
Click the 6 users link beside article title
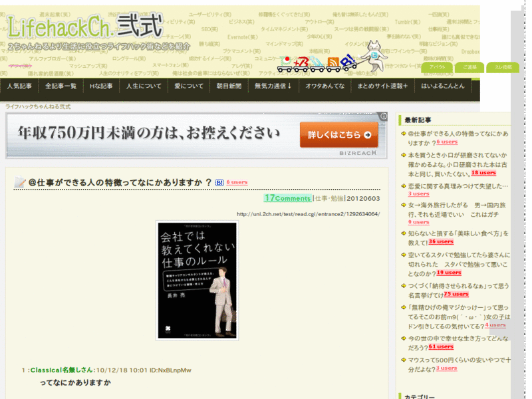click(x=237, y=182)
